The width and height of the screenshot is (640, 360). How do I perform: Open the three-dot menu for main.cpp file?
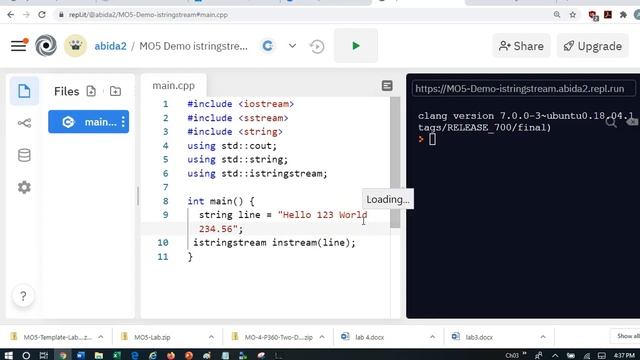[x=123, y=122]
